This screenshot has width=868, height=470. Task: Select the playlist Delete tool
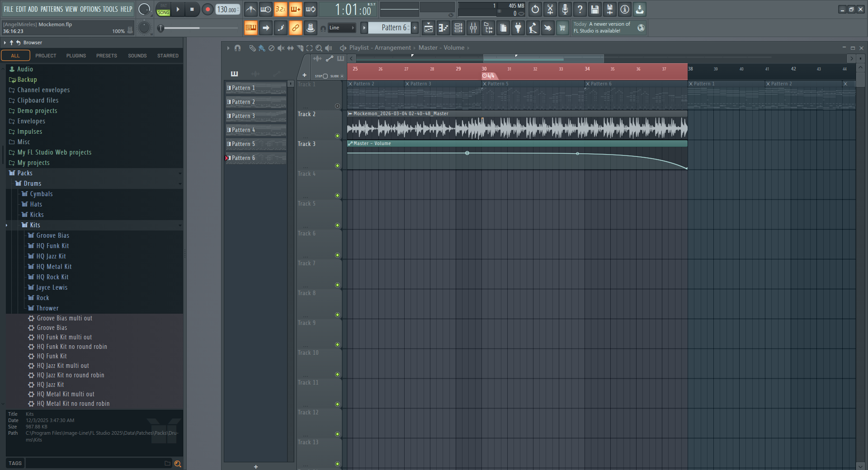pos(271,48)
